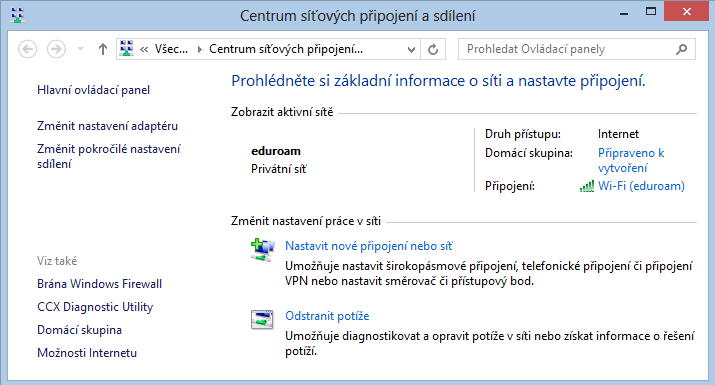715x385 pixels.
Task: Focus the Prohledat Ovládací panely search field
Action: 576,49
